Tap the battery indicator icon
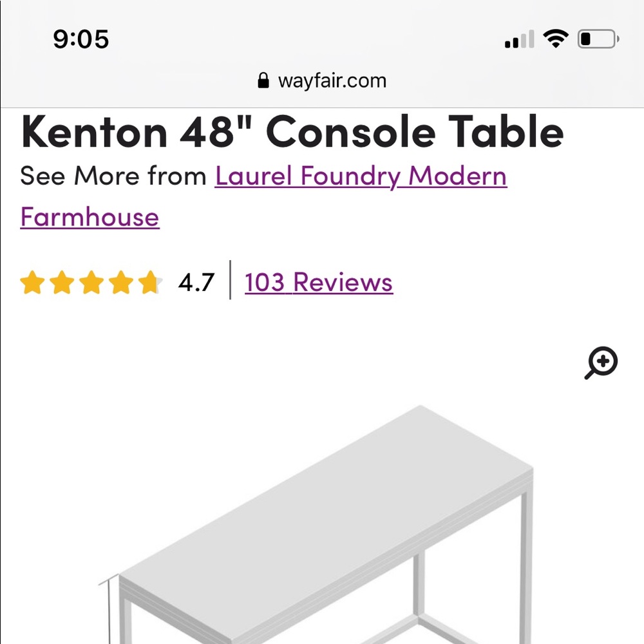The height and width of the screenshot is (644, 644). 598,39
